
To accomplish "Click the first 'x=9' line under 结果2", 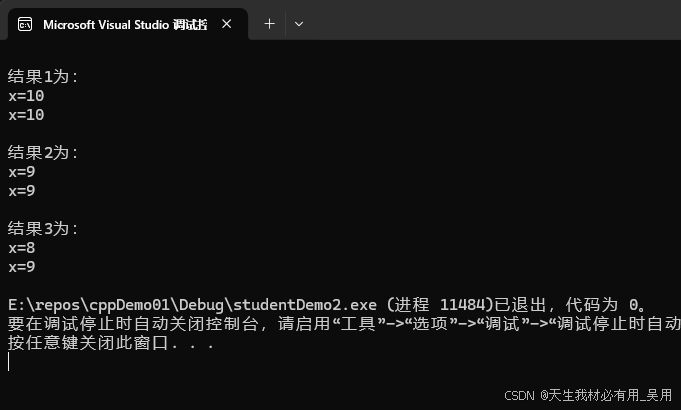I will coord(22,172).
